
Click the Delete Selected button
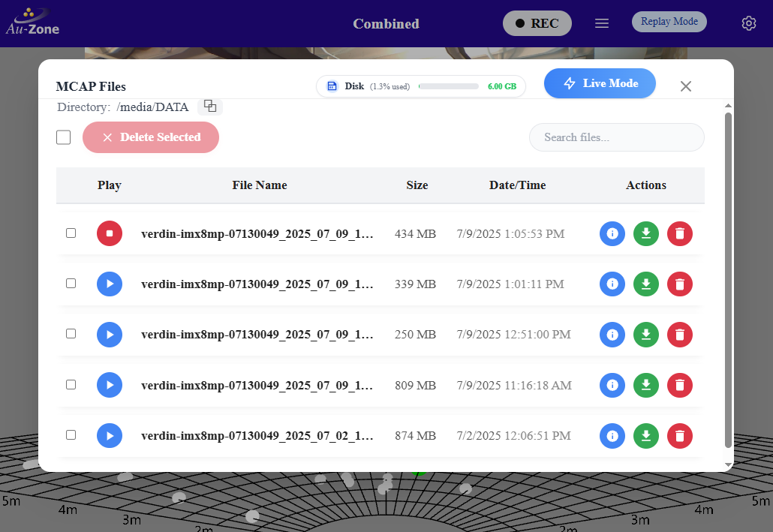[x=151, y=137]
